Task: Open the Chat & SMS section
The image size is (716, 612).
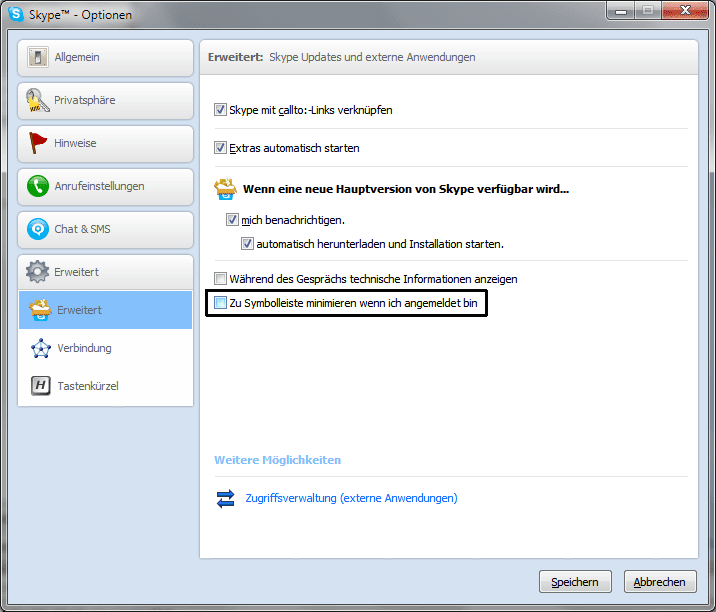Action: pos(105,229)
